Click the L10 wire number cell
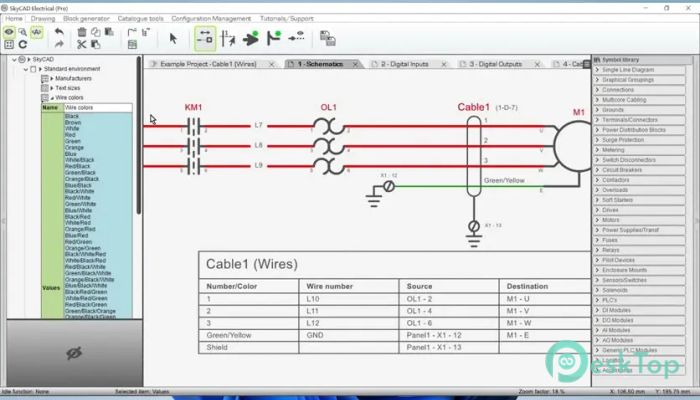 click(x=349, y=299)
